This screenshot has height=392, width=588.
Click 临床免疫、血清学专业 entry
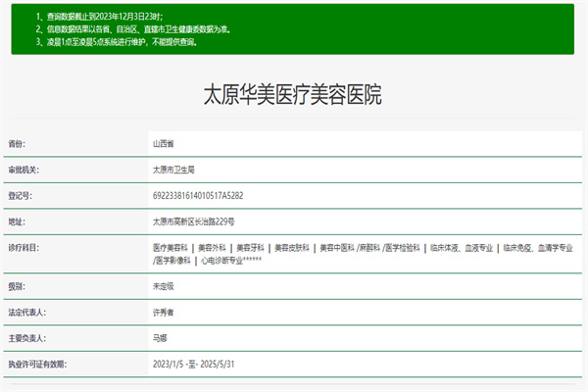pos(538,248)
